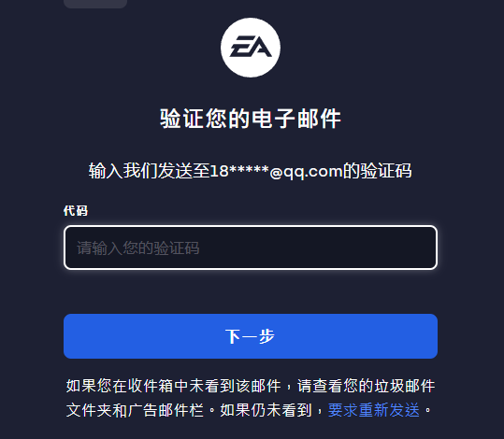This screenshot has height=439, width=504.
Task: Click the 如果您在收件箱中未看到该邮件 help text
Action: point(174,386)
